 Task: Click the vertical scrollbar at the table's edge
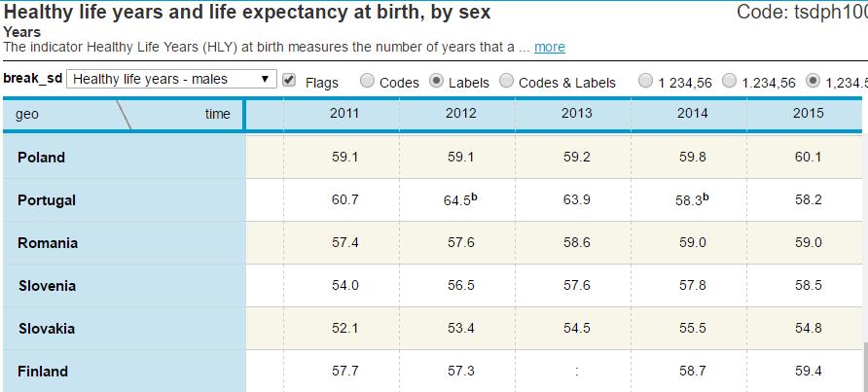pos(865,367)
